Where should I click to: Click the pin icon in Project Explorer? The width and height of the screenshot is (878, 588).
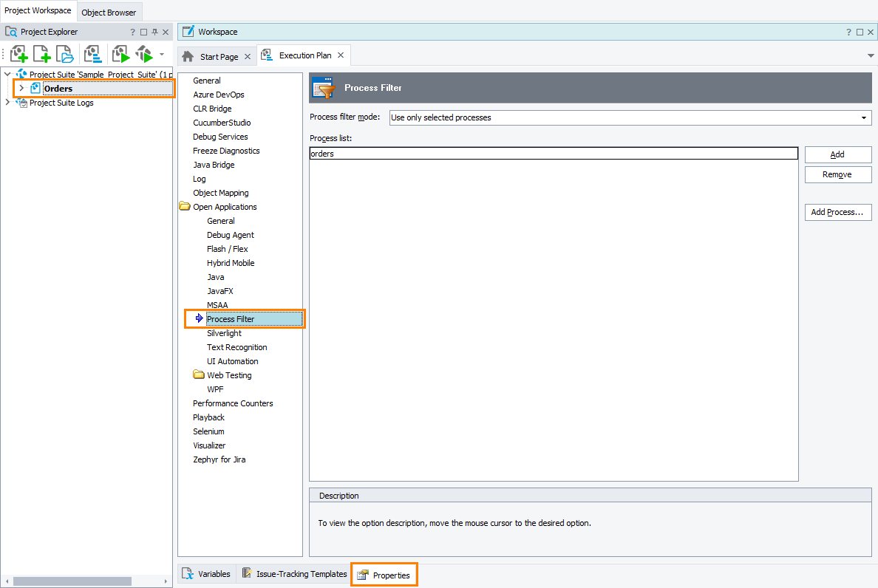pos(154,31)
